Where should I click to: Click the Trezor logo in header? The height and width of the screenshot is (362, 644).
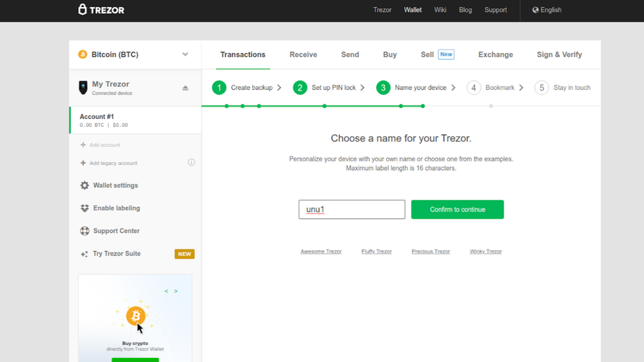[x=101, y=10]
